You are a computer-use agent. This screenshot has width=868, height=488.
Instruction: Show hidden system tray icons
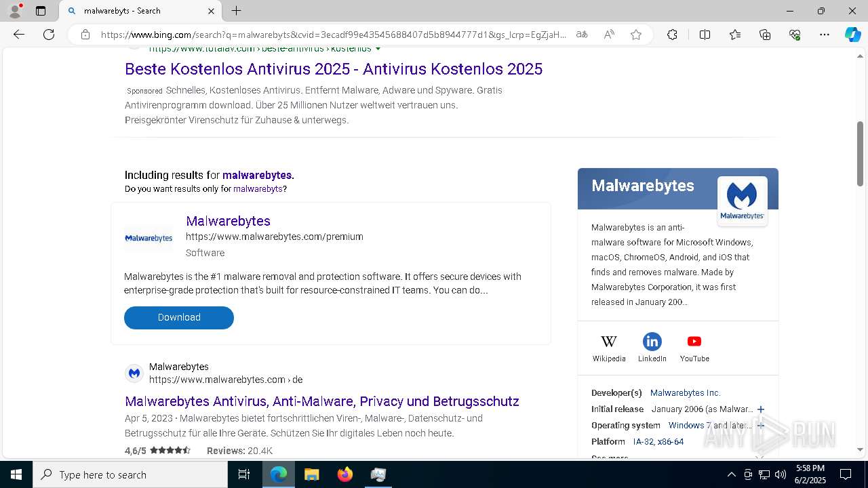[731, 474]
